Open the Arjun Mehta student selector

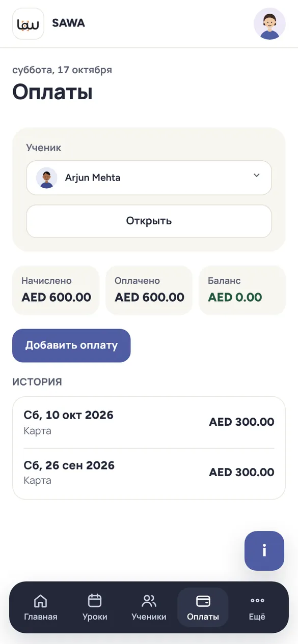click(149, 178)
